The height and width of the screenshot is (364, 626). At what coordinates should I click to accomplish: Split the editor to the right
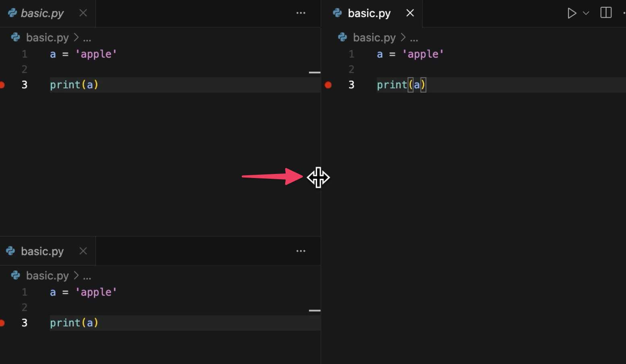point(606,13)
